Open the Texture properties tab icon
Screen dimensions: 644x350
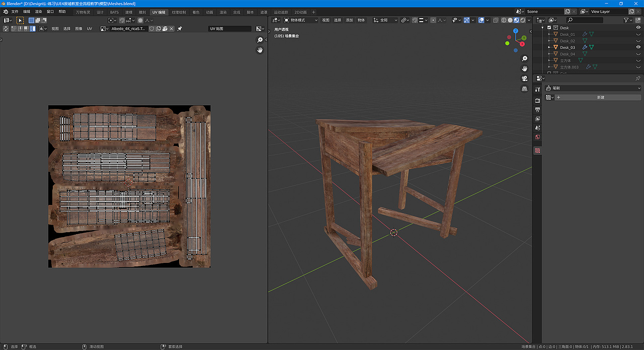(537, 151)
